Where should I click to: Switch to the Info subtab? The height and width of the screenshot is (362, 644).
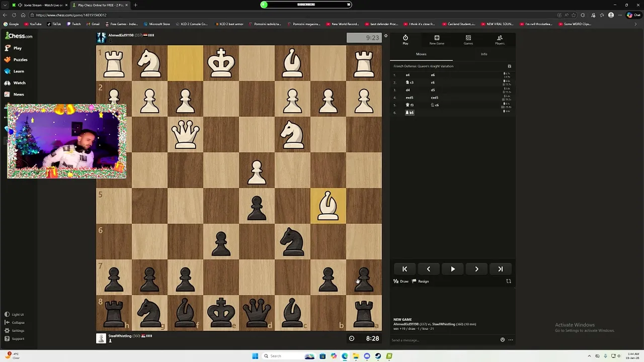tap(484, 54)
